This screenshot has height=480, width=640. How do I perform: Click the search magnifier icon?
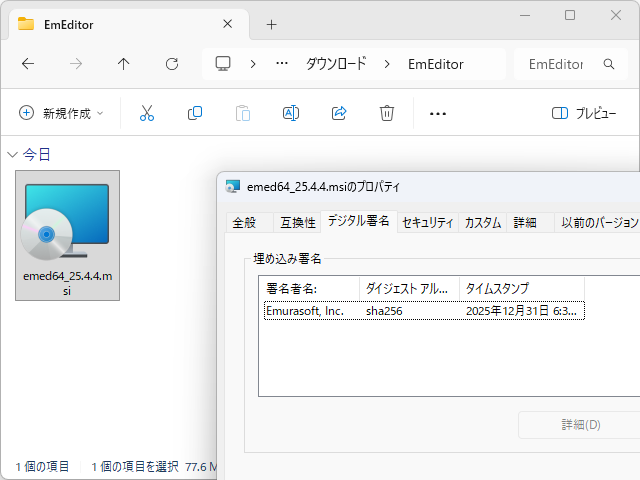coord(609,64)
